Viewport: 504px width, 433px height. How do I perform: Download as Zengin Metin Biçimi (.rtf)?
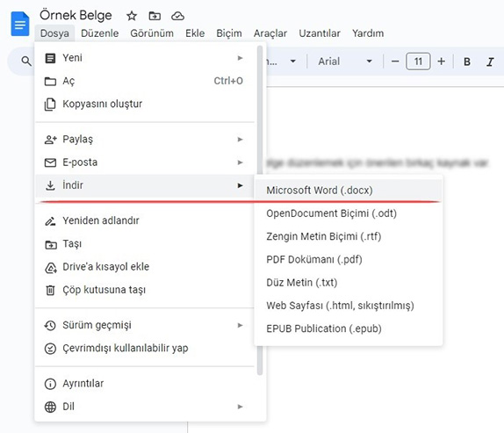[349, 236]
